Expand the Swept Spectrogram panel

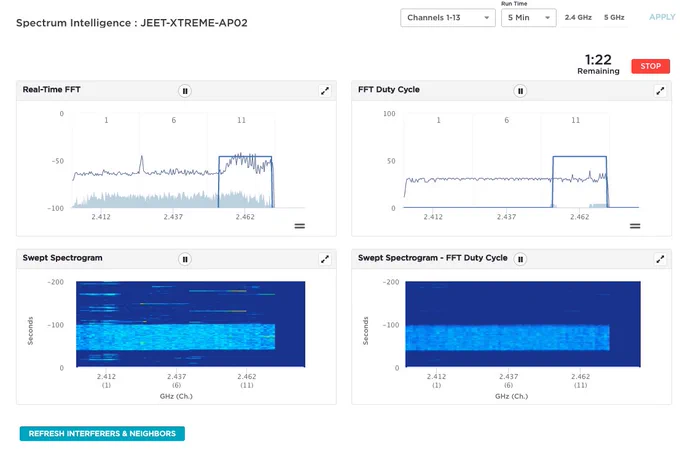click(325, 259)
